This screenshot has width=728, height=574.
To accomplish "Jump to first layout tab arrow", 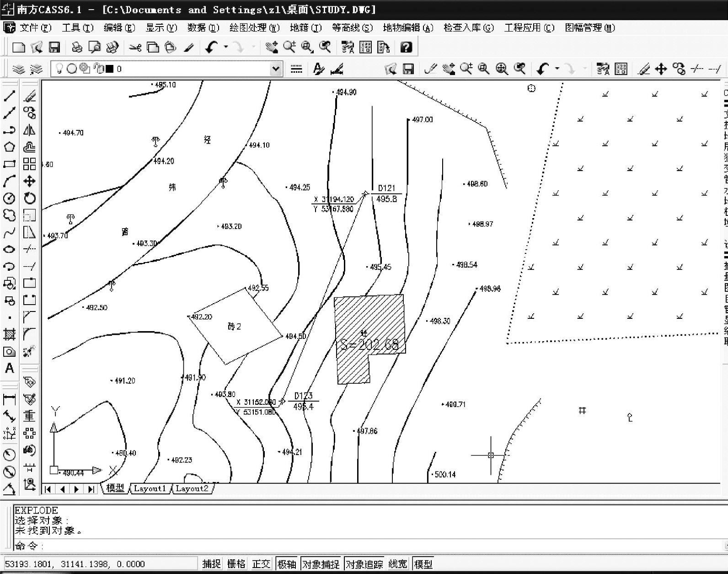I will pos(48,489).
